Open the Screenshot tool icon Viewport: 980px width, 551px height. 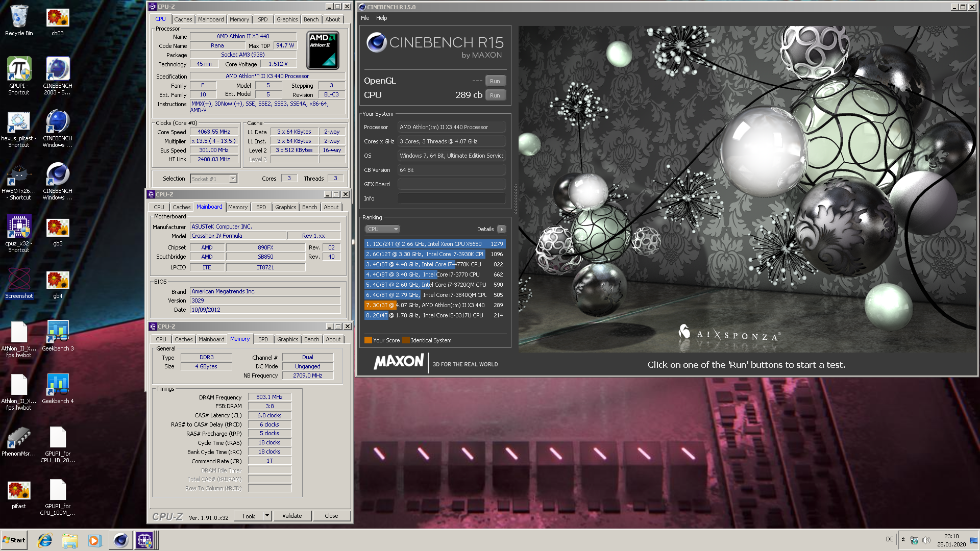click(19, 283)
